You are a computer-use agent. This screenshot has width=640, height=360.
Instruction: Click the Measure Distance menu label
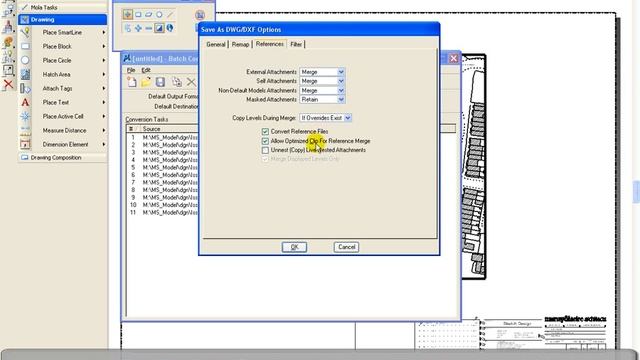point(64,131)
